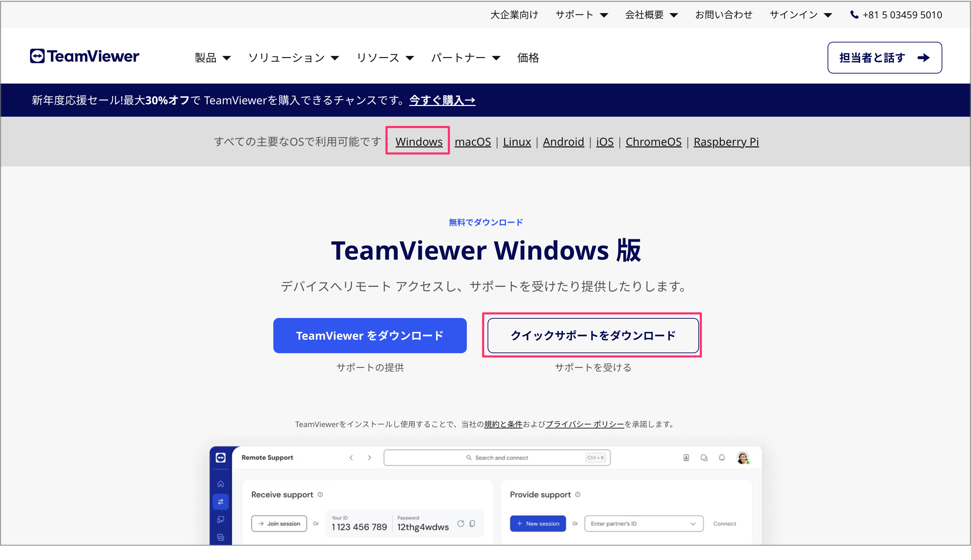Click the サポートの提供 caption
This screenshot has width=971, height=560.
(x=370, y=368)
